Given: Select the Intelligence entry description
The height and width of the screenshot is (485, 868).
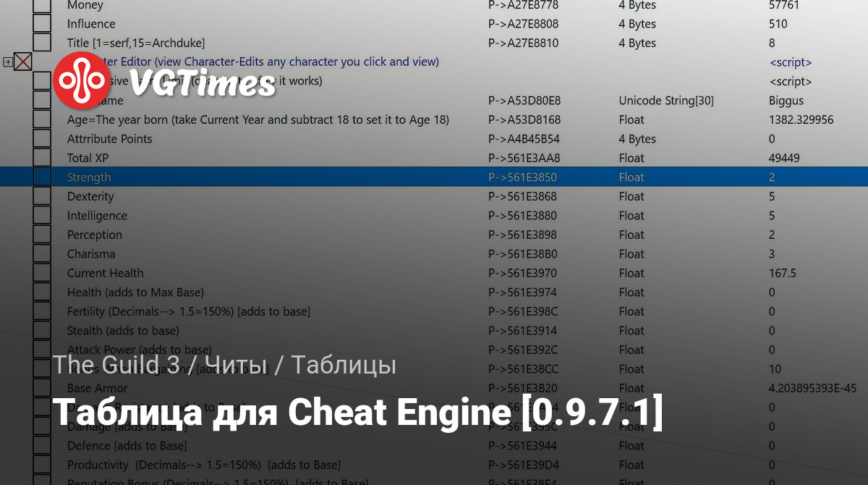Looking at the screenshot, I should click(97, 216).
